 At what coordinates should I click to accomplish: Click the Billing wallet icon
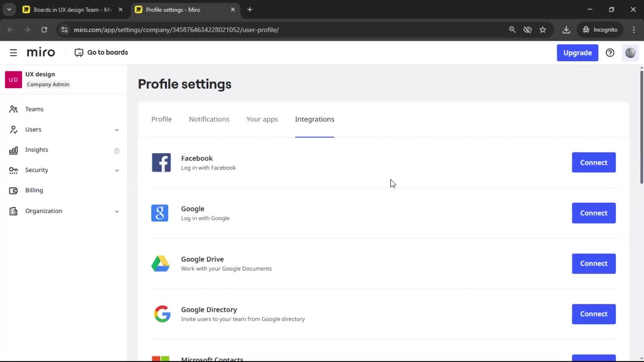(x=13, y=191)
